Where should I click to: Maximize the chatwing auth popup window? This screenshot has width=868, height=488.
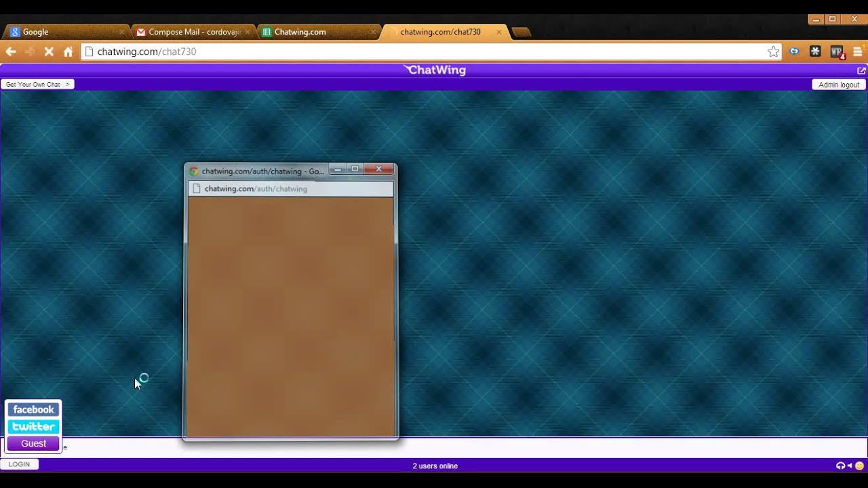354,169
